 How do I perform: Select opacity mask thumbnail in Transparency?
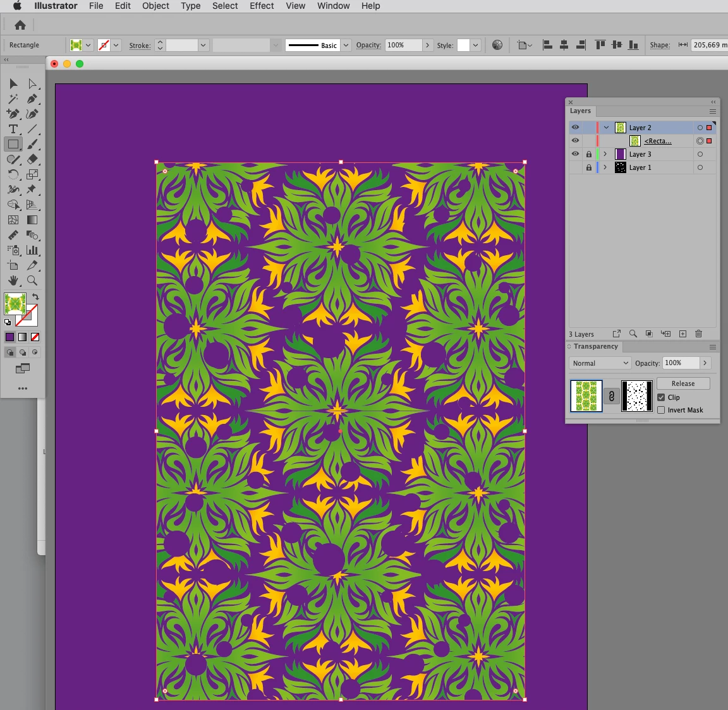pos(636,396)
